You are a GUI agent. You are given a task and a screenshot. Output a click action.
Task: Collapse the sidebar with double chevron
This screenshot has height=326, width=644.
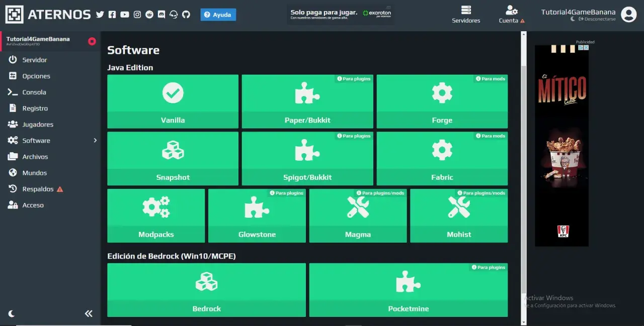[x=89, y=313]
